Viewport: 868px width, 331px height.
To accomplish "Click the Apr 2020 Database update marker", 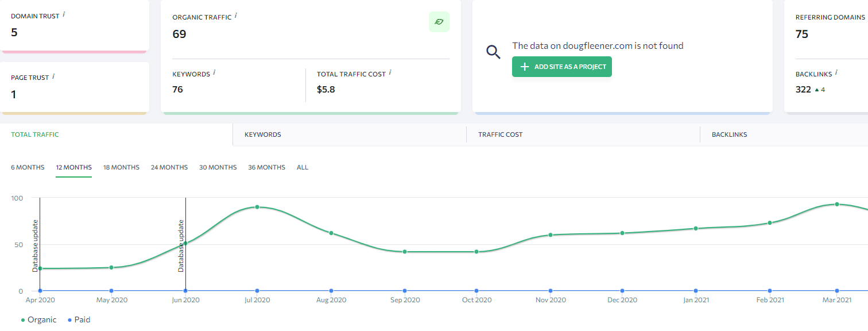I will [x=35, y=246].
